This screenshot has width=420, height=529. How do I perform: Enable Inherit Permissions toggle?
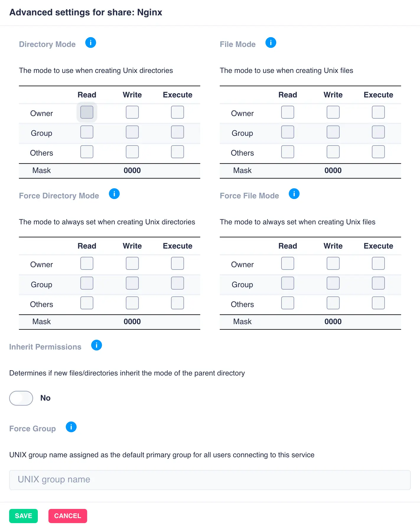point(21,398)
